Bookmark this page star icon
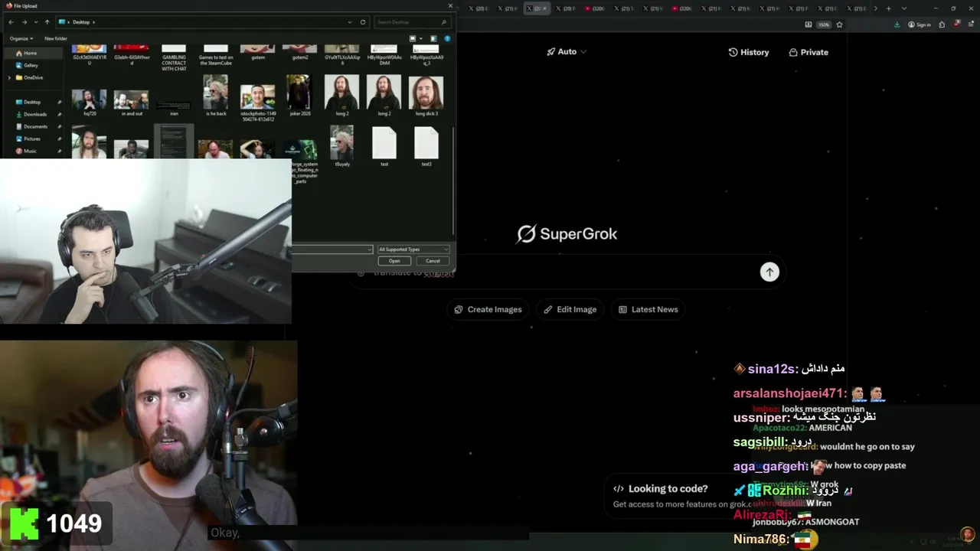The height and width of the screenshot is (551, 980). pos(839,24)
